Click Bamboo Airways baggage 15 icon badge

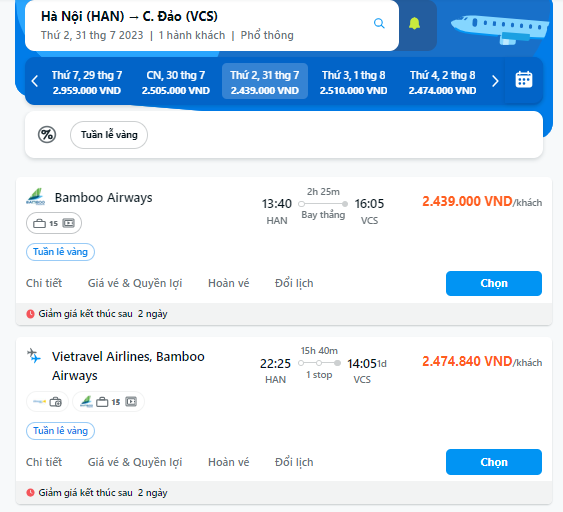point(54,223)
